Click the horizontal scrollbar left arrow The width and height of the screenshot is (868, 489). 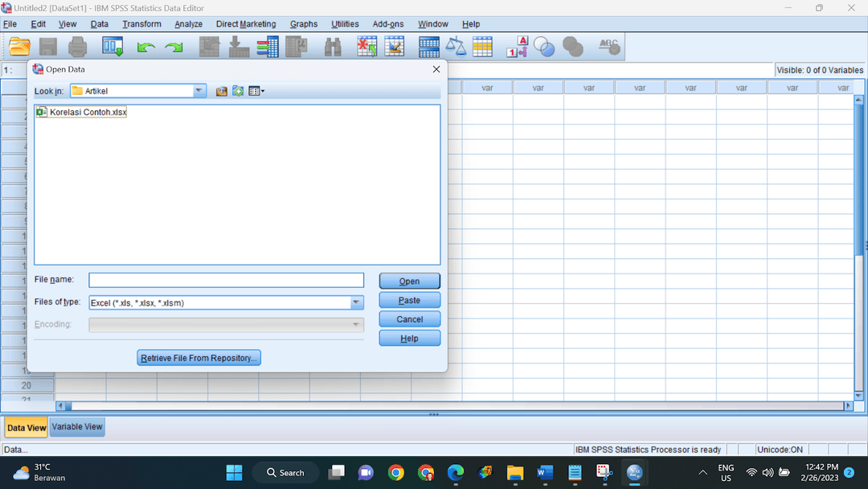click(60, 406)
